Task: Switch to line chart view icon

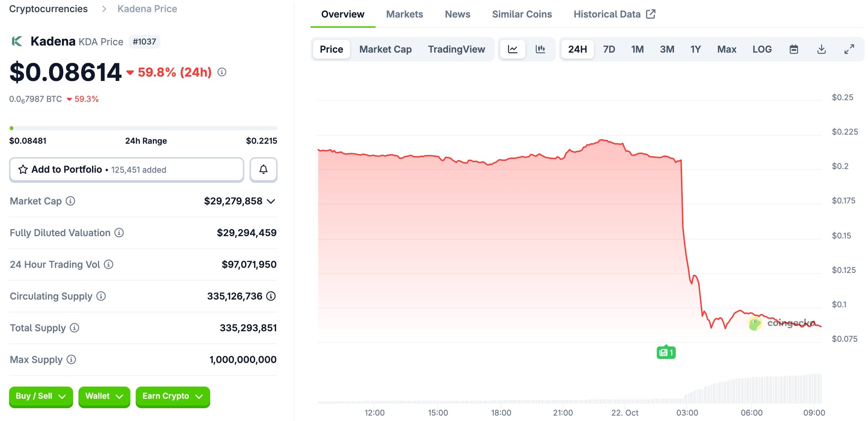Action: click(513, 49)
